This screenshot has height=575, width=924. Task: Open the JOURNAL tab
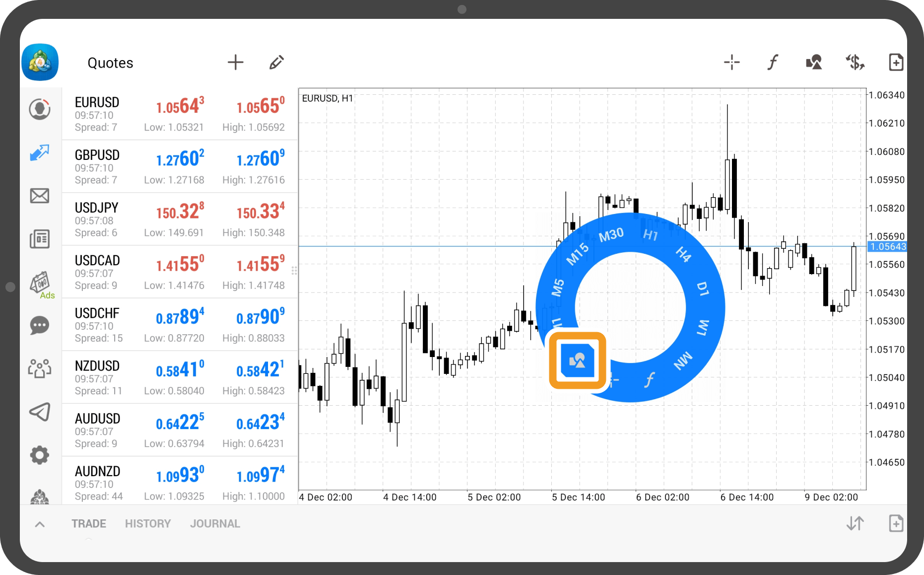click(x=215, y=524)
